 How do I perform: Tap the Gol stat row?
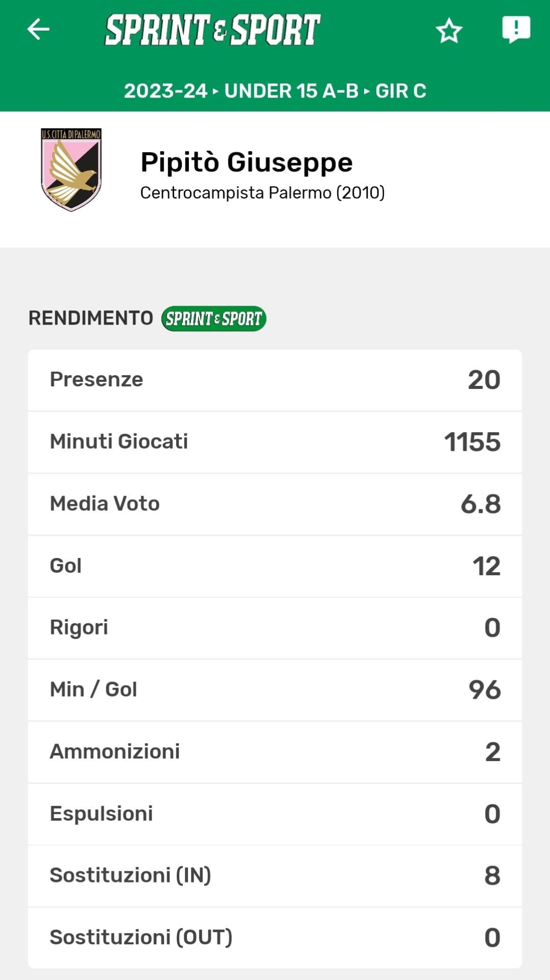[275, 566]
